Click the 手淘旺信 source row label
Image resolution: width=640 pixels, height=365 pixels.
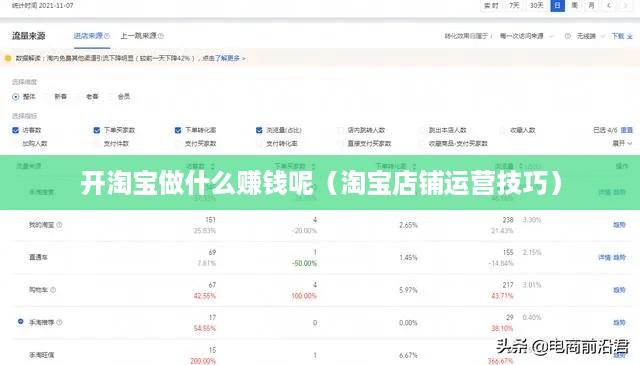41,355
